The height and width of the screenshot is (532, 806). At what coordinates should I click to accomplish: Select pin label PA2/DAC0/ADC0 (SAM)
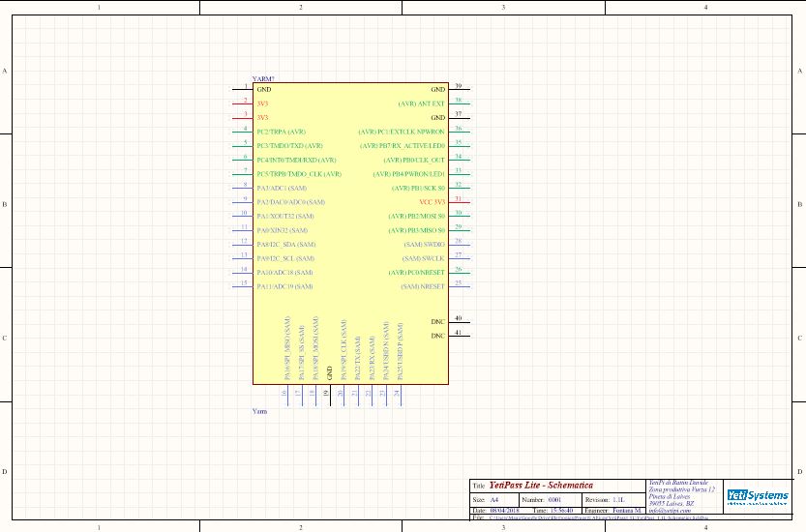(291, 202)
